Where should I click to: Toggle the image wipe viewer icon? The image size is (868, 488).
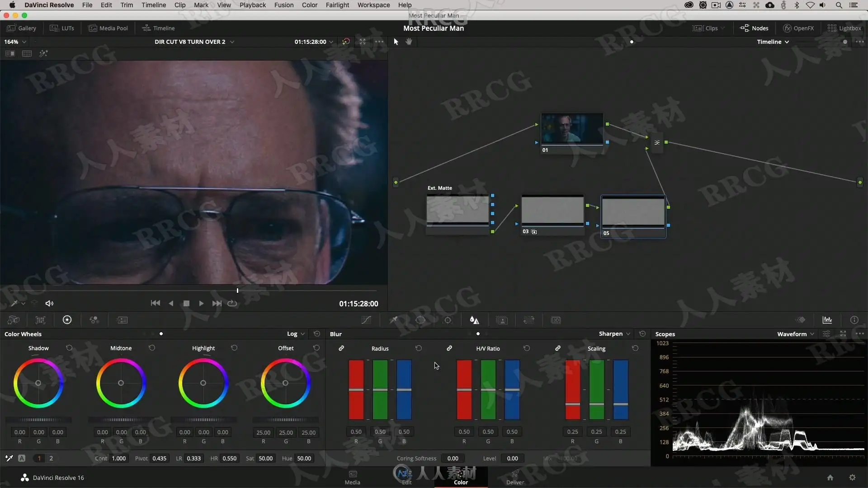(x=10, y=53)
